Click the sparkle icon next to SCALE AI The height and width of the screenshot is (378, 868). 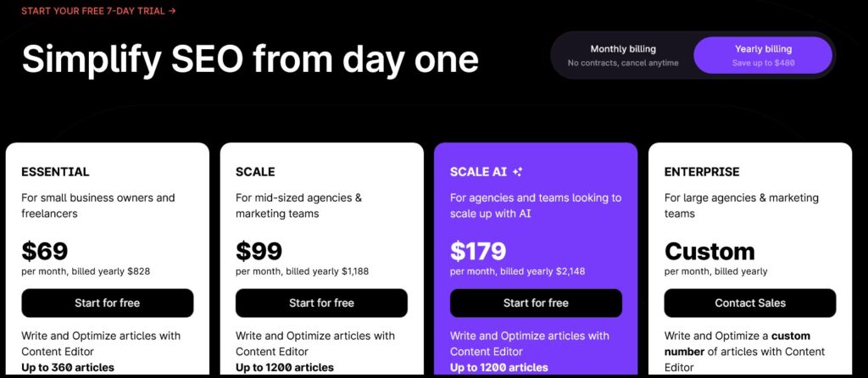[x=518, y=172]
